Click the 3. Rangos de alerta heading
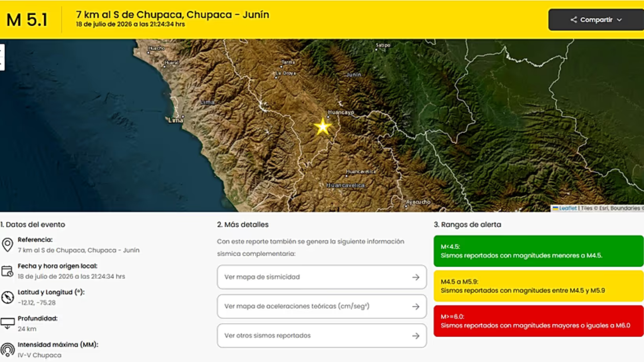Viewport: 644px width, 362px height. [x=467, y=224]
